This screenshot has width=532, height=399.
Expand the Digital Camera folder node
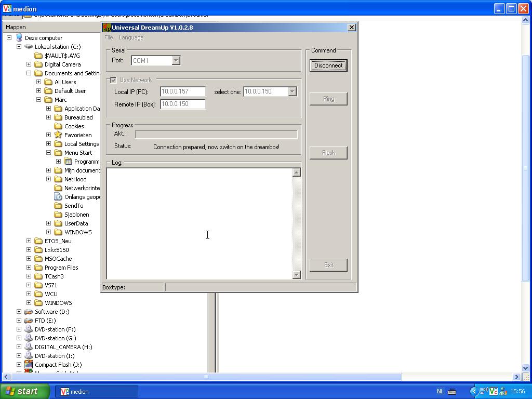(x=29, y=64)
